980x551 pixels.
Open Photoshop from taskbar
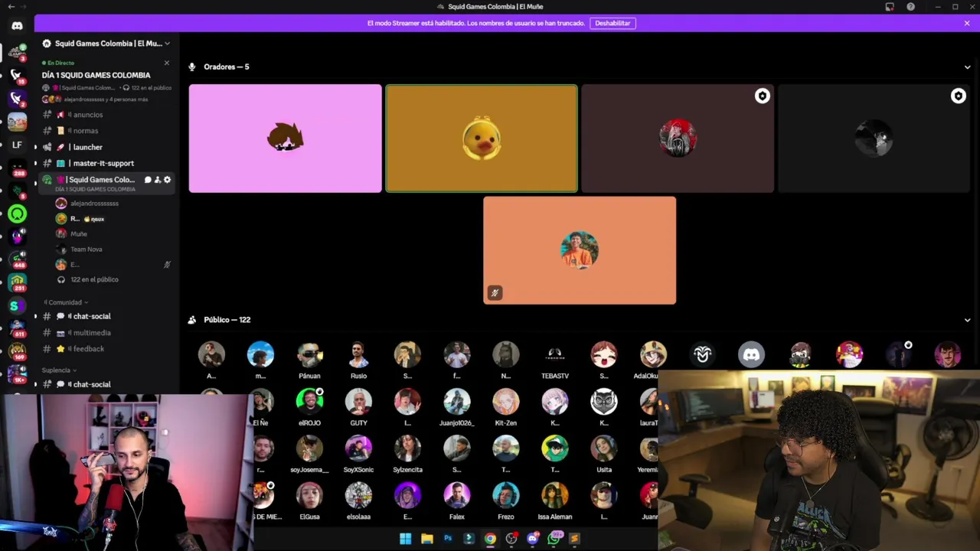click(x=448, y=539)
